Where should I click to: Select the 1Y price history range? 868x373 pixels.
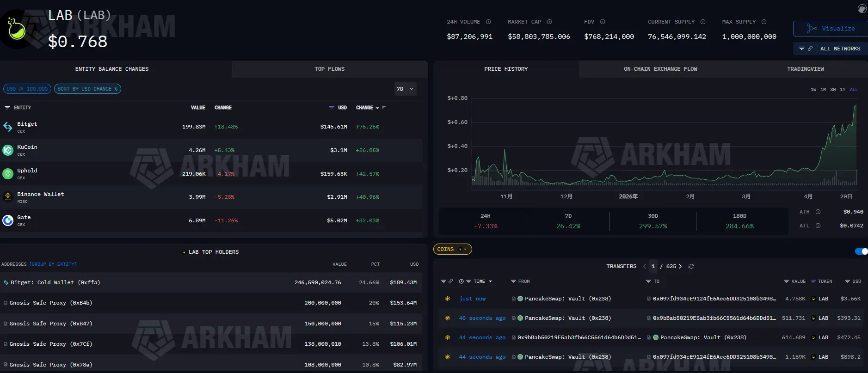click(843, 90)
